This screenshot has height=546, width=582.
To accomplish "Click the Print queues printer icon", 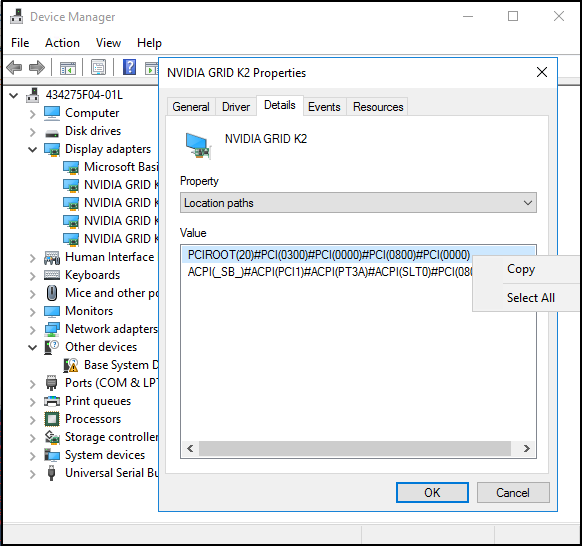I will pos(52,401).
